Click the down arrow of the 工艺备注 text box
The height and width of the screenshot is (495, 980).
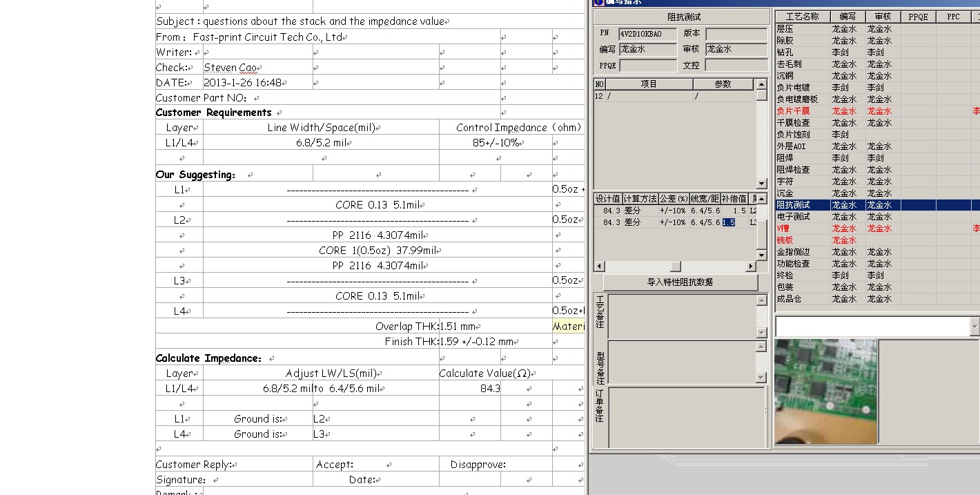[x=762, y=333]
